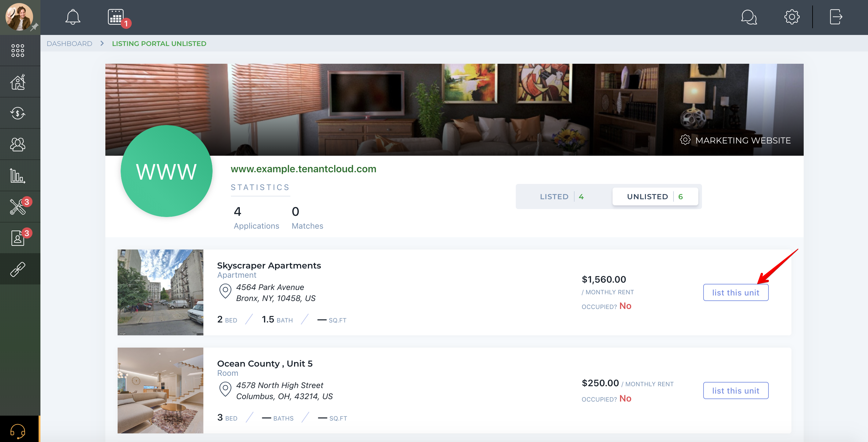Open www.example.tenantcloud.com link
This screenshot has width=868, height=442.
tap(303, 169)
